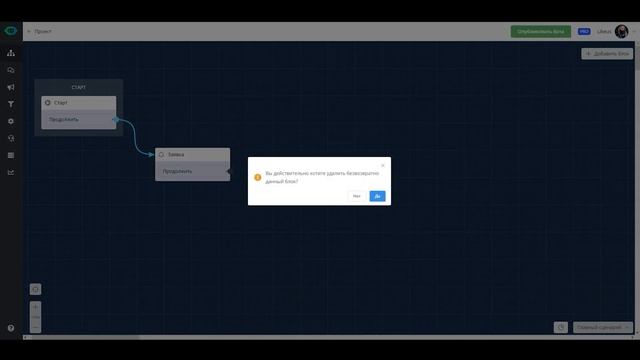This screenshot has width=640, height=360.
Task: Open the analytics chart icon in sidebar
Action: 11,172
